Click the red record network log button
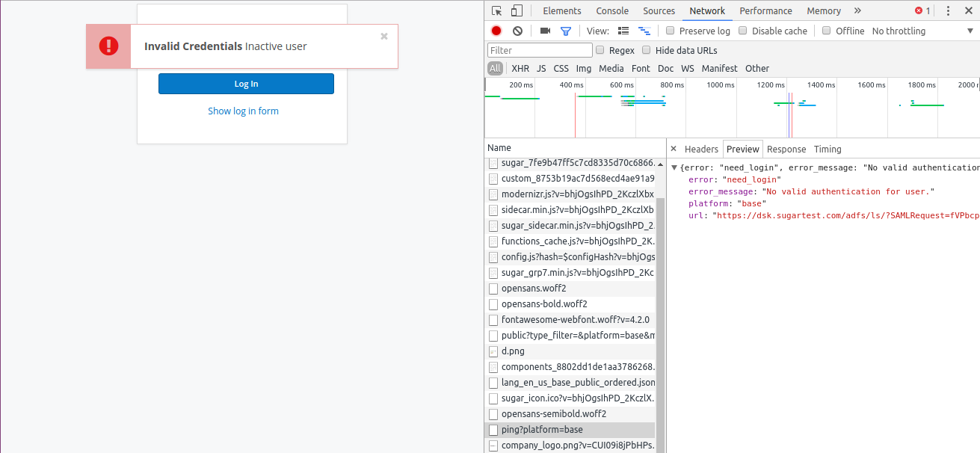This screenshot has height=453, width=980. click(496, 31)
